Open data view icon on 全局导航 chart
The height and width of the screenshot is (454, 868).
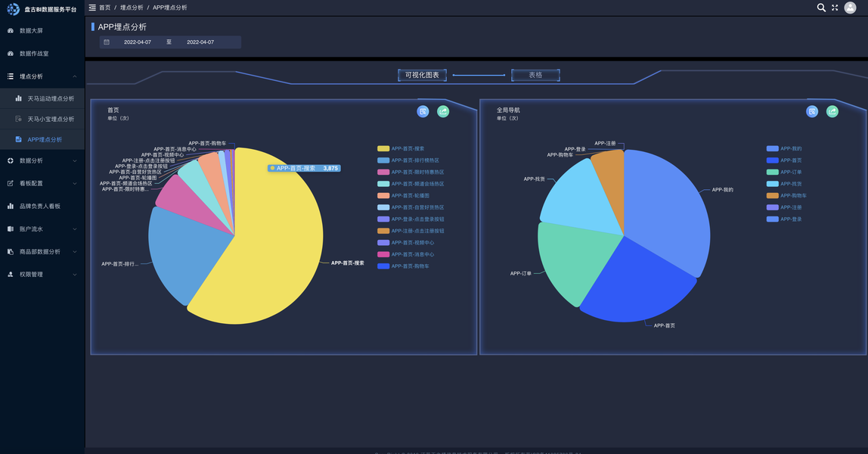(812, 111)
